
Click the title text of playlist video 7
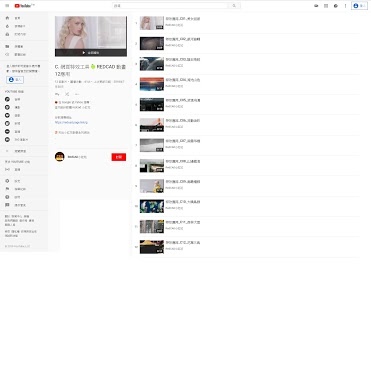tap(183, 141)
